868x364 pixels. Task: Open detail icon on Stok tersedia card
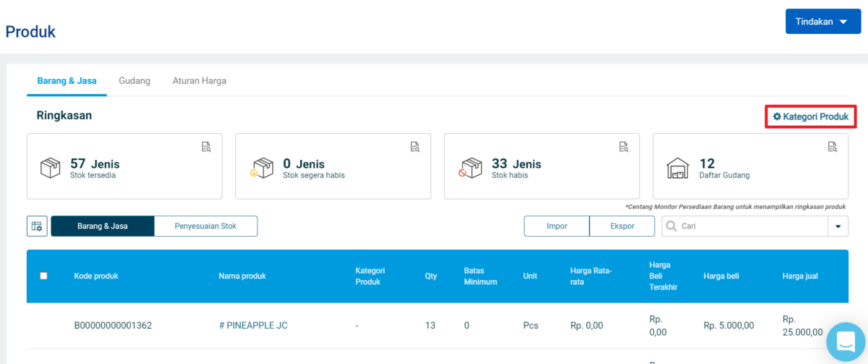coord(206,147)
